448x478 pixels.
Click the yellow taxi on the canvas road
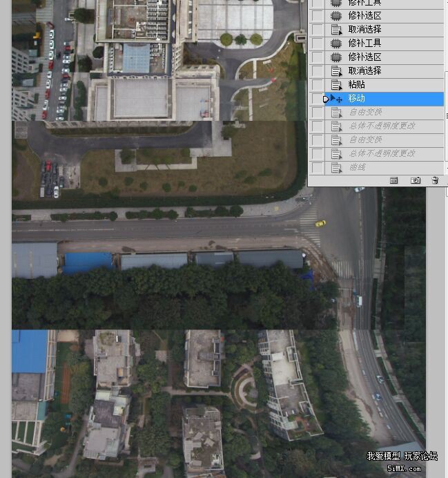[320, 223]
